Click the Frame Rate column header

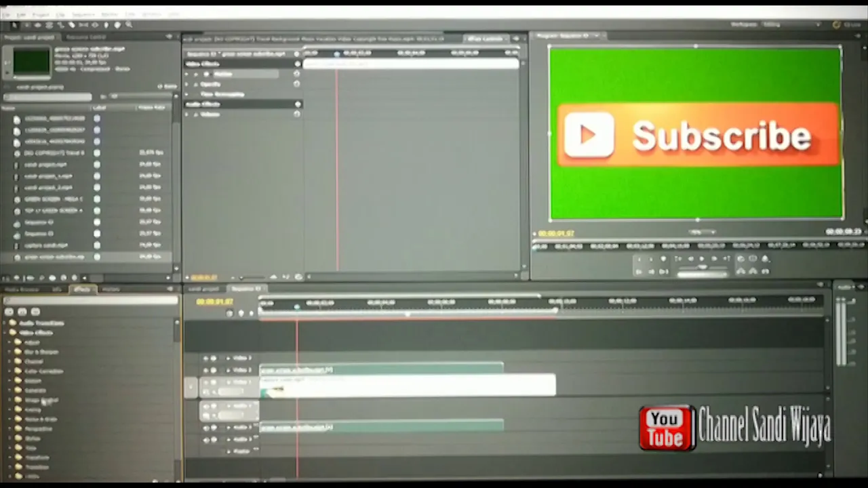tap(151, 108)
